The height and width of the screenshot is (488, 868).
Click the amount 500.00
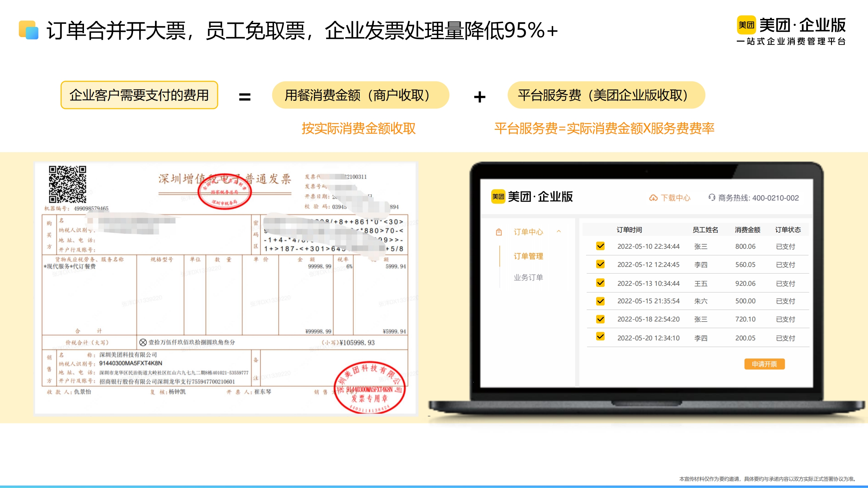[745, 301]
